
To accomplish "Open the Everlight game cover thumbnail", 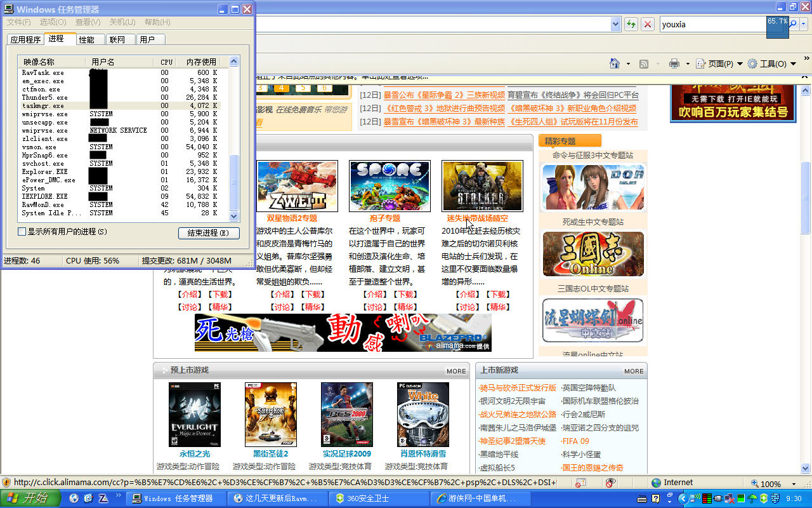I will [195, 415].
